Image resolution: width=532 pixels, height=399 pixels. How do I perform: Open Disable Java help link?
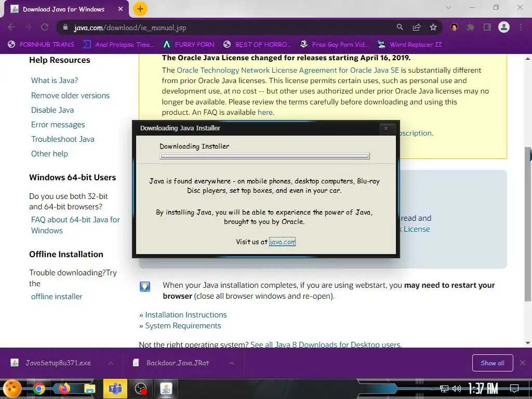[x=52, y=110]
